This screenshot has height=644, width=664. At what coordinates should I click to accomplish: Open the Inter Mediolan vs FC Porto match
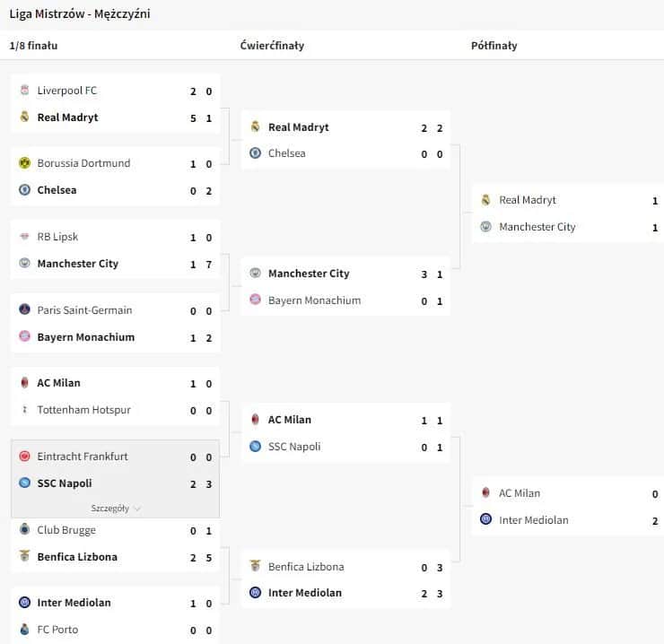click(115, 616)
